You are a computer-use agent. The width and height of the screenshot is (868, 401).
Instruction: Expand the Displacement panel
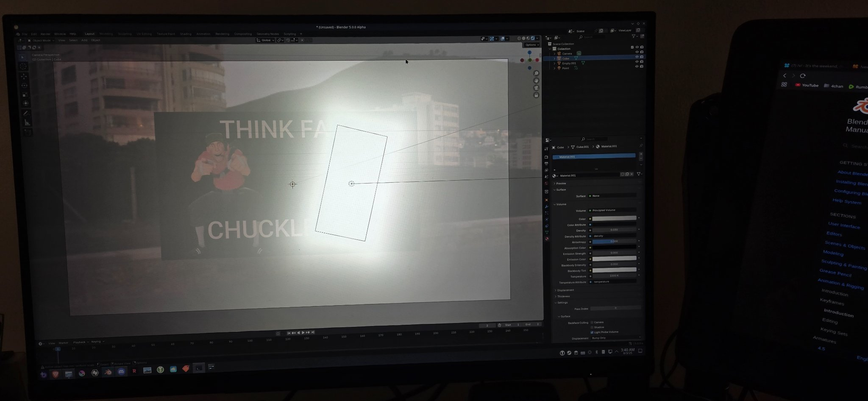coord(555,290)
